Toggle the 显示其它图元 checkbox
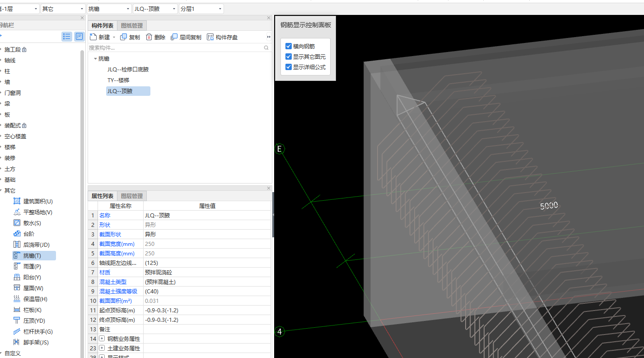 click(289, 57)
